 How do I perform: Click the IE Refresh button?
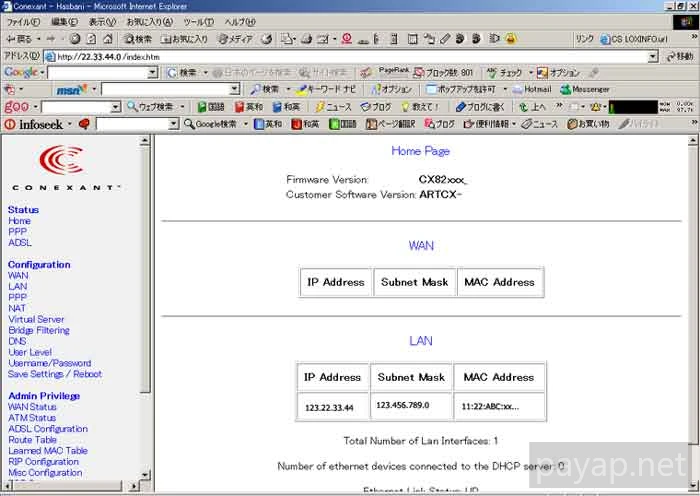point(91,39)
